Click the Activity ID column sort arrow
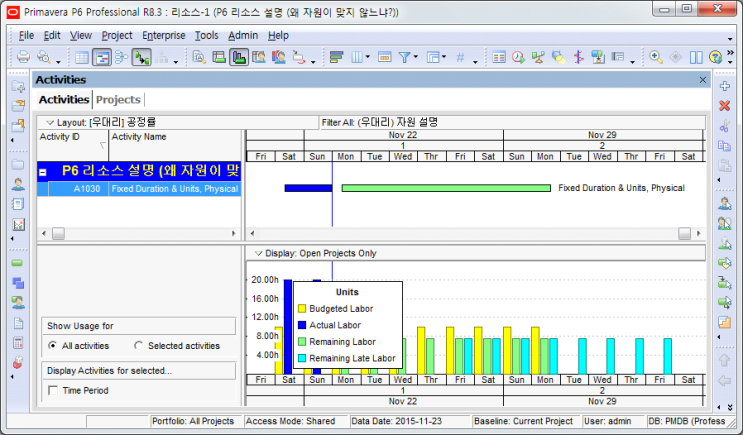743x435 pixels. tap(102, 145)
